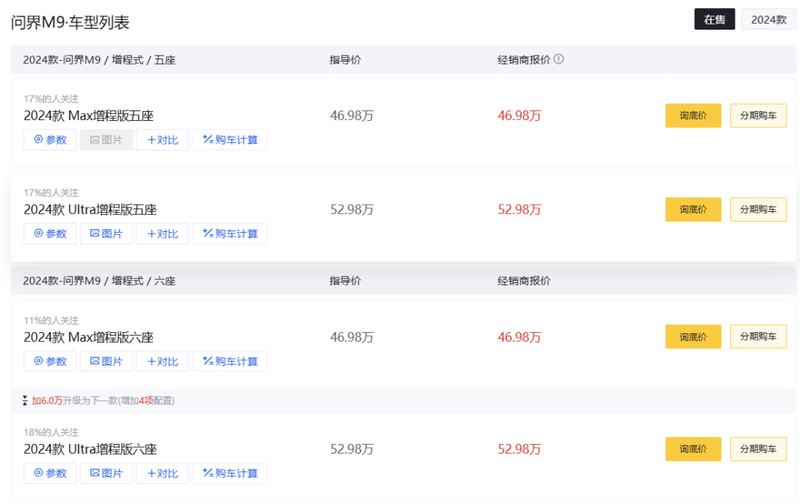Open 购车计算 for Ultra增程版五座
This screenshot has width=800, height=504.
[229, 234]
